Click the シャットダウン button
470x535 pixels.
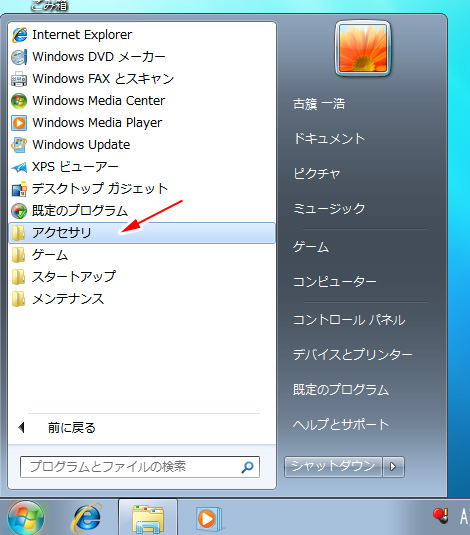(x=333, y=466)
